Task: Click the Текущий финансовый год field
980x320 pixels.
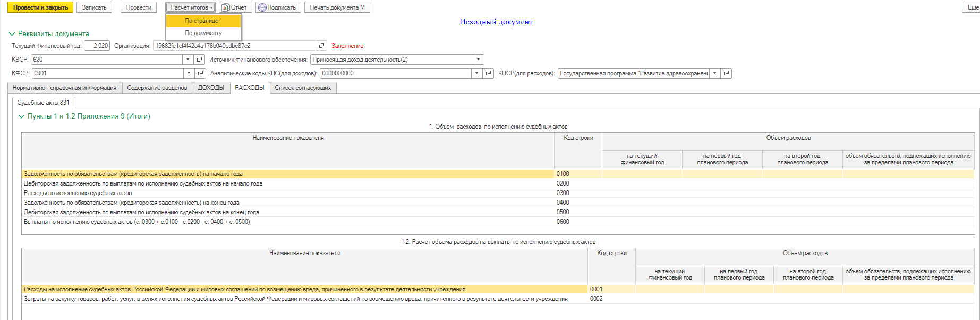Action: coord(97,46)
